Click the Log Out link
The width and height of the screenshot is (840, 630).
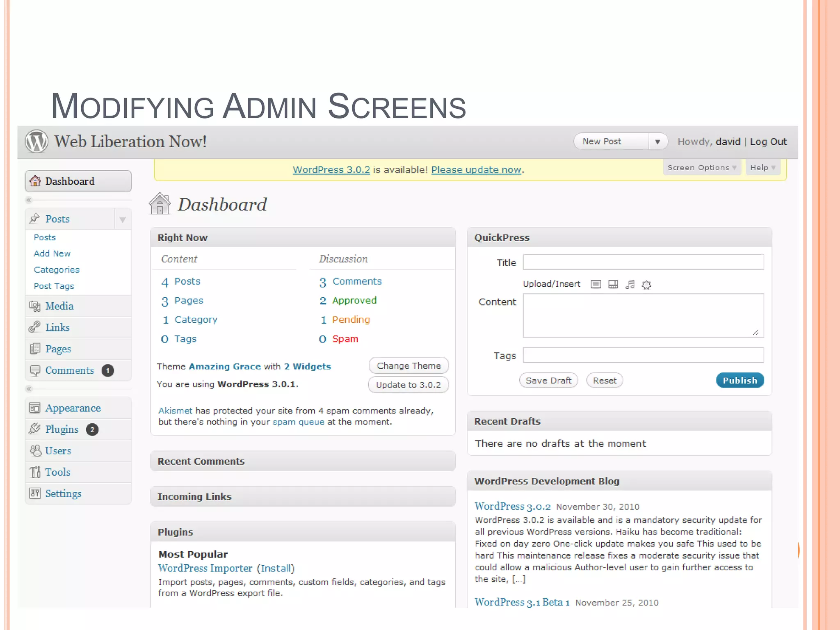(768, 142)
